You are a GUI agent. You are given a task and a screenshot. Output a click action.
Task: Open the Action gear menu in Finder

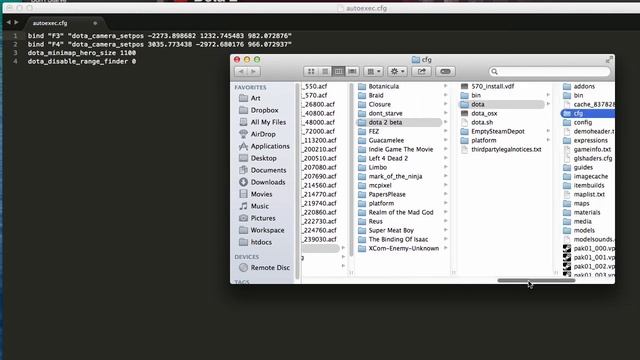pyautogui.click(x=397, y=71)
